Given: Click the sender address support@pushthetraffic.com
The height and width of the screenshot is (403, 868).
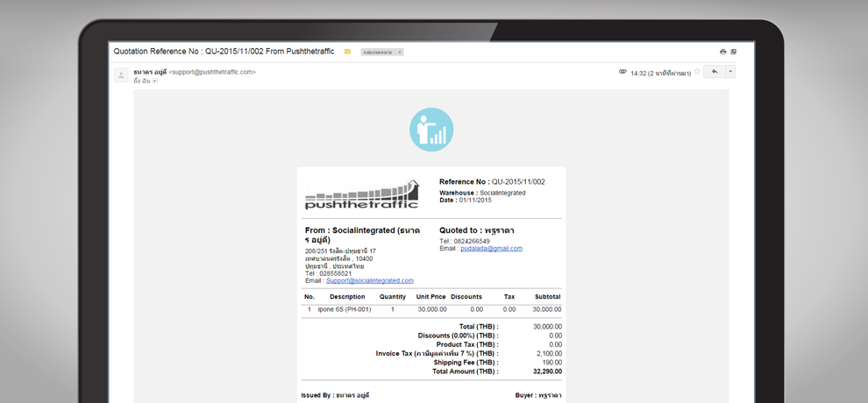Looking at the screenshot, I should pyautogui.click(x=212, y=72).
